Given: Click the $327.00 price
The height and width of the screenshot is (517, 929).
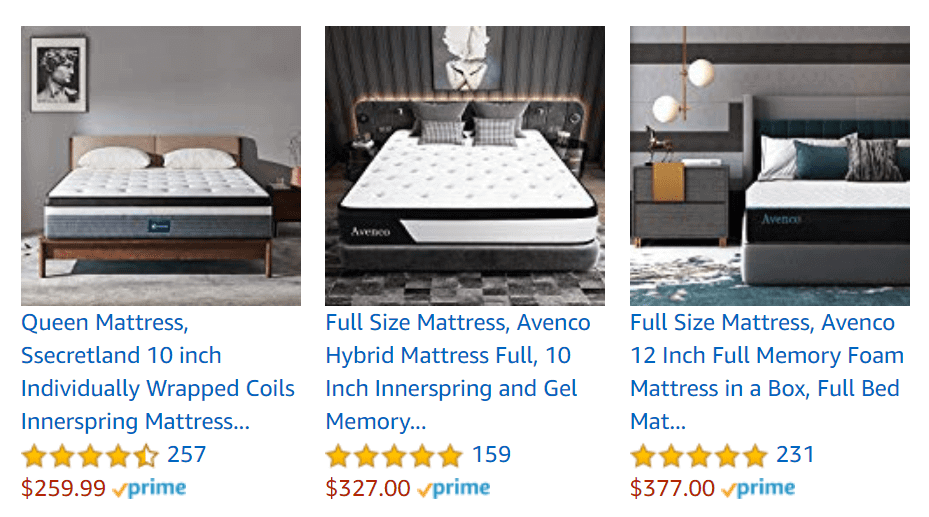Looking at the screenshot, I should [x=368, y=489].
